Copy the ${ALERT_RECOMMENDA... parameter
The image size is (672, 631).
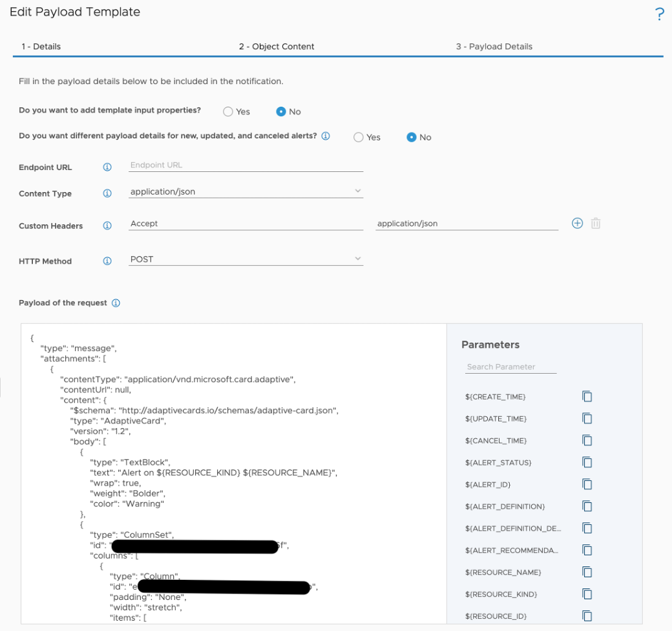[587, 550]
